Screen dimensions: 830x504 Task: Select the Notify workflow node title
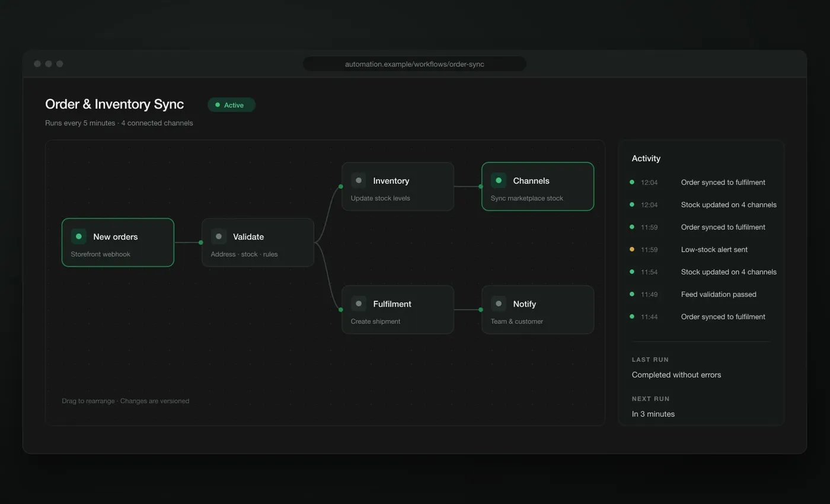click(x=525, y=304)
